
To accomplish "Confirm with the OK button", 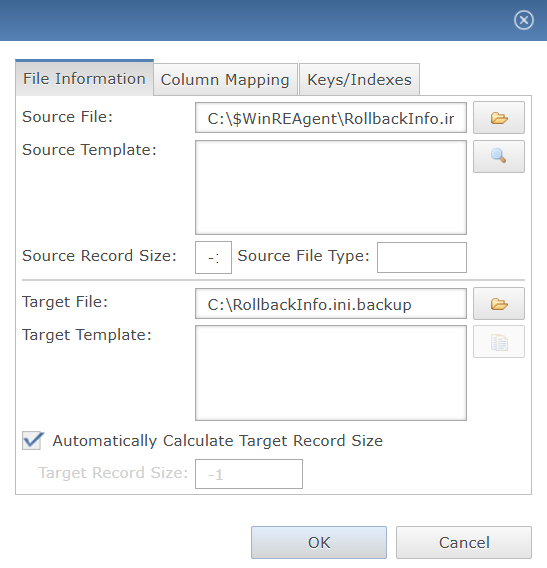I will point(319,542).
